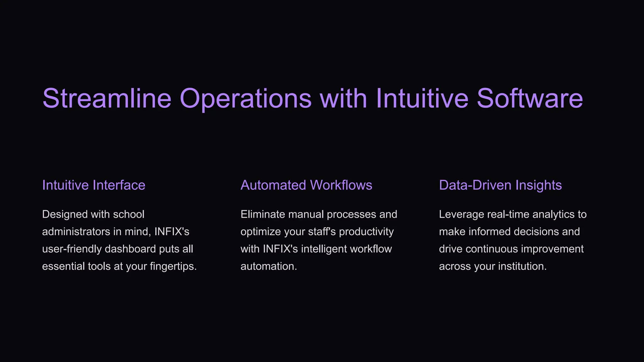Click the word 'automation.' in the middle column
The image size is (644, 362).
269,266
